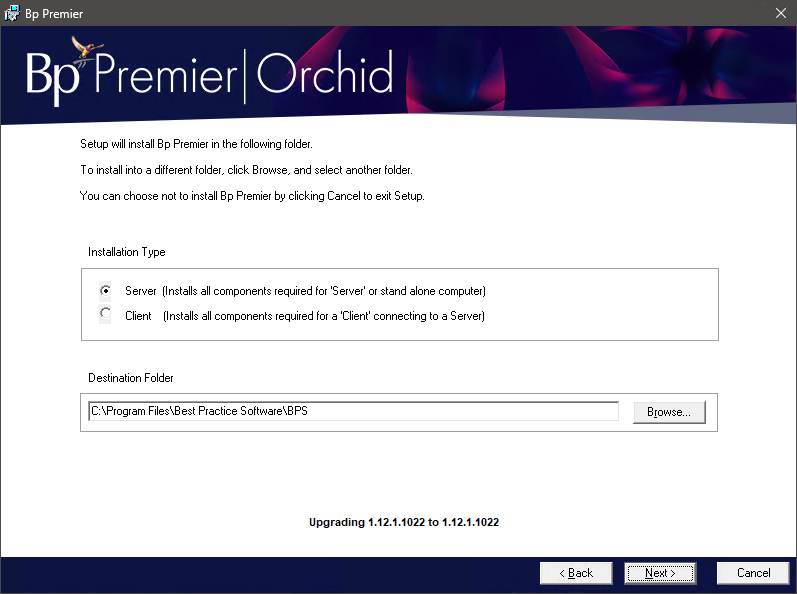Close the Bp Premier setup window
Viewport: 797px width, 594px height.
(779, 13)
